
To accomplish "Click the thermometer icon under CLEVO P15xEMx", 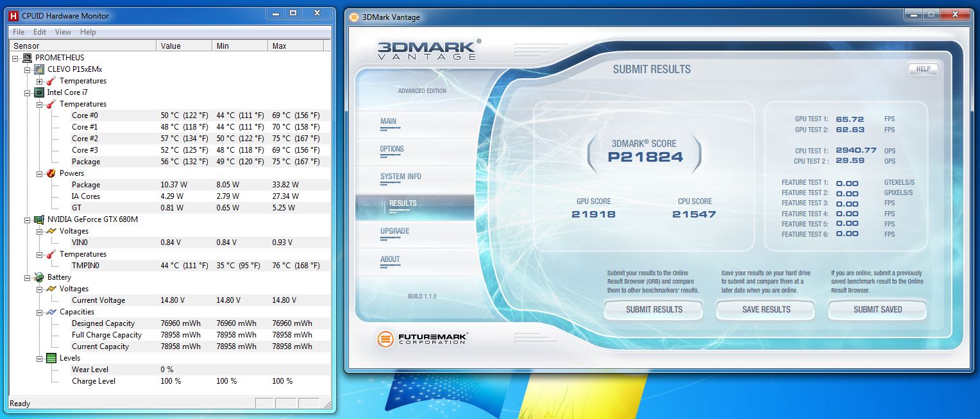I will point(51,81).
